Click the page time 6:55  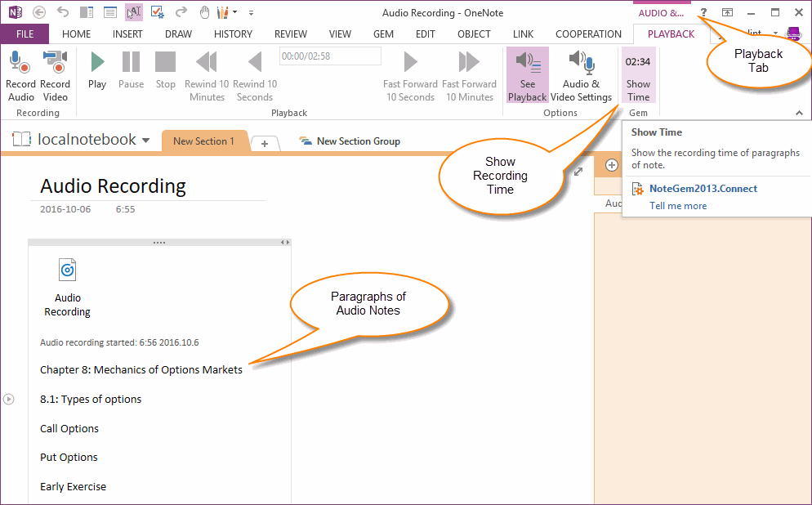point(125,209)
